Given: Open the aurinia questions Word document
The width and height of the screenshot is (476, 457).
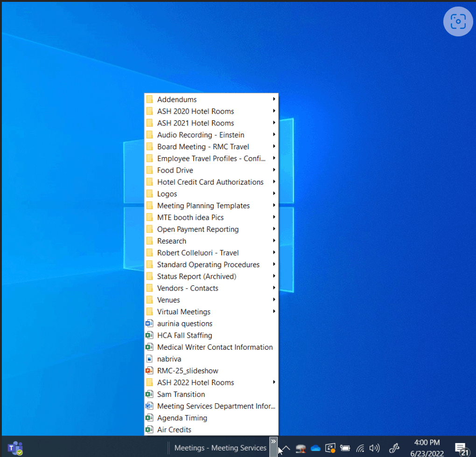Looking at the screenshot, I should [x=184, y=324].
